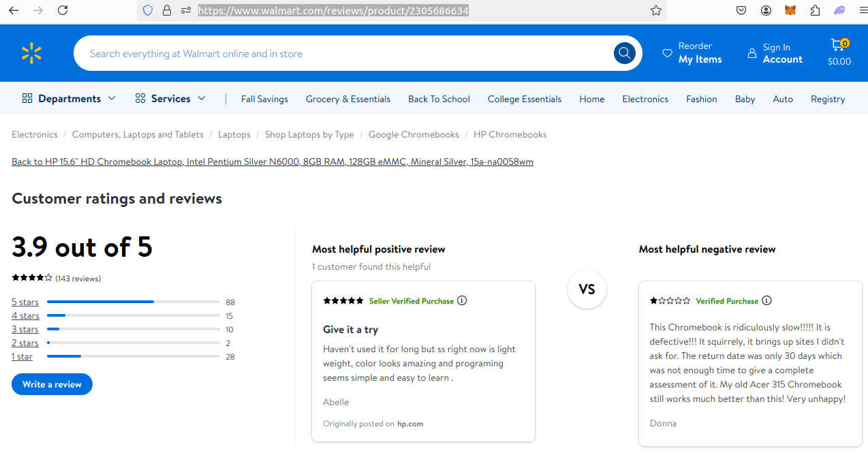Click the 5 stars rating progress bar
The width and height of the screenshot is (868, 455).
point(134,302)
